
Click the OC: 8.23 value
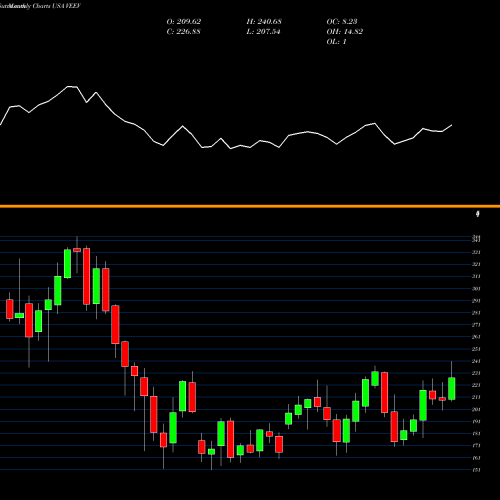[x=342, y=22]
